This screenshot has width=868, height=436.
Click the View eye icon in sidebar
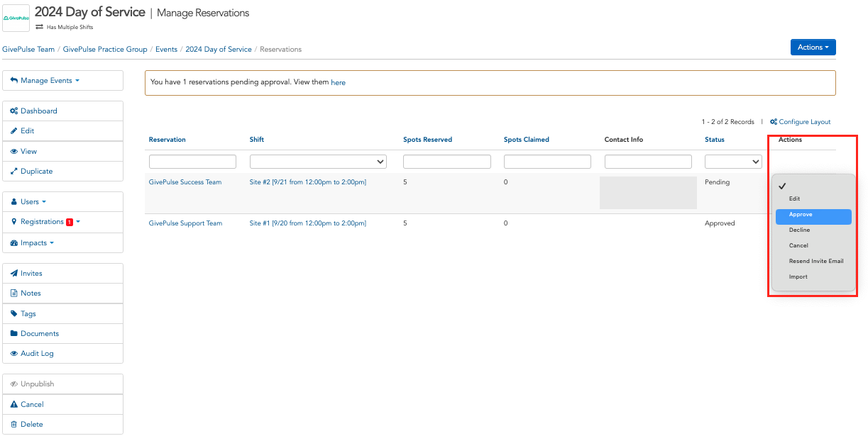click(x=14, y=152)
